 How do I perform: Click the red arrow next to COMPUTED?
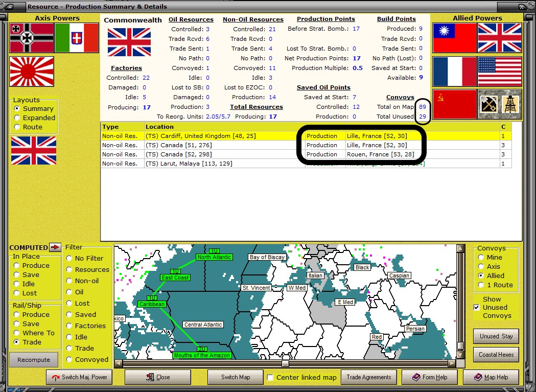(x=55, y=247)
